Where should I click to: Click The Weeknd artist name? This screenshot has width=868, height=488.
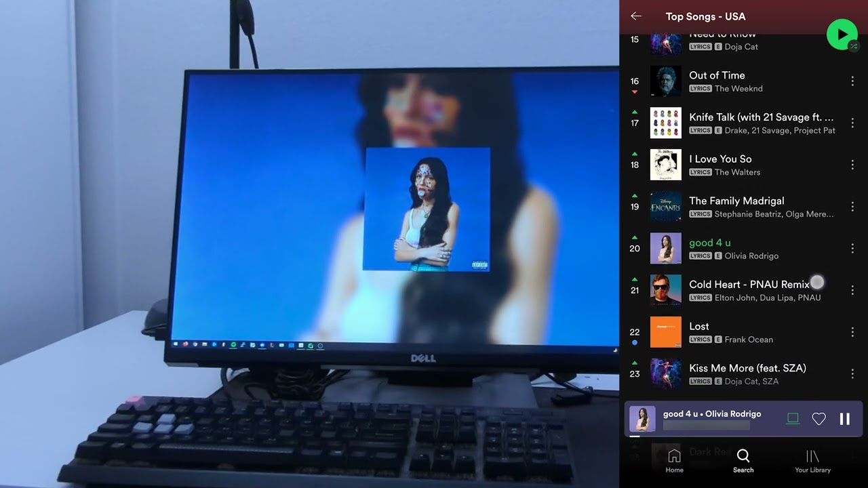click(x=738, y=89)
